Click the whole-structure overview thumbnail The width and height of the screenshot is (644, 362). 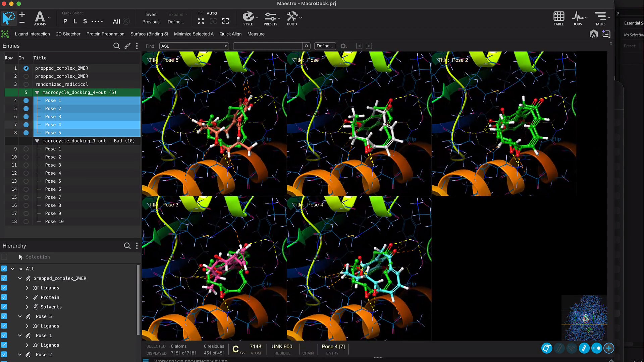[584, 318]
